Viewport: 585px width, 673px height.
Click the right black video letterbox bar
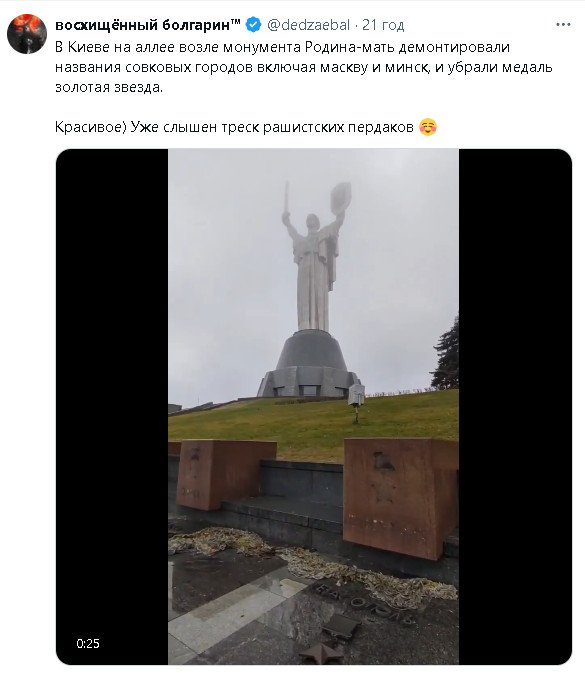tap(515, 406)
